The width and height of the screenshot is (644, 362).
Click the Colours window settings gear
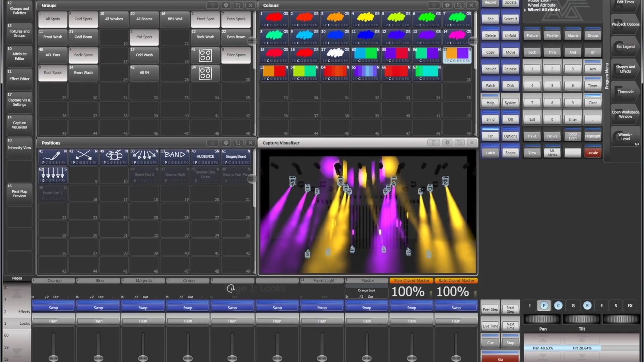click(x=447, y=5)
